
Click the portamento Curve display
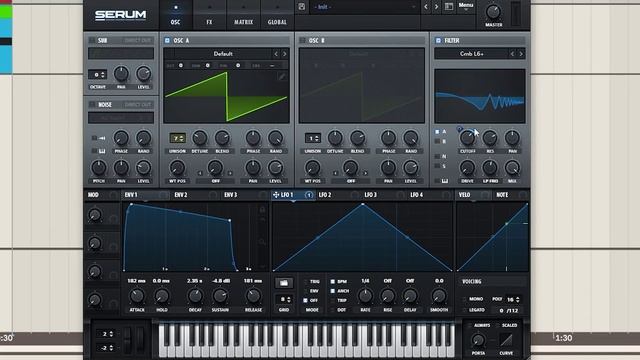point(506,340)
